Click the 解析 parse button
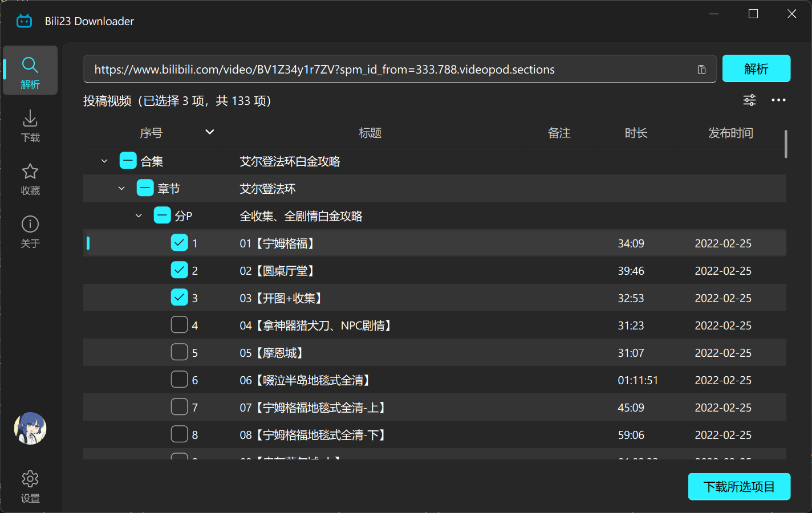The width and height of the screenshot is (812, 513). point(756,69)
